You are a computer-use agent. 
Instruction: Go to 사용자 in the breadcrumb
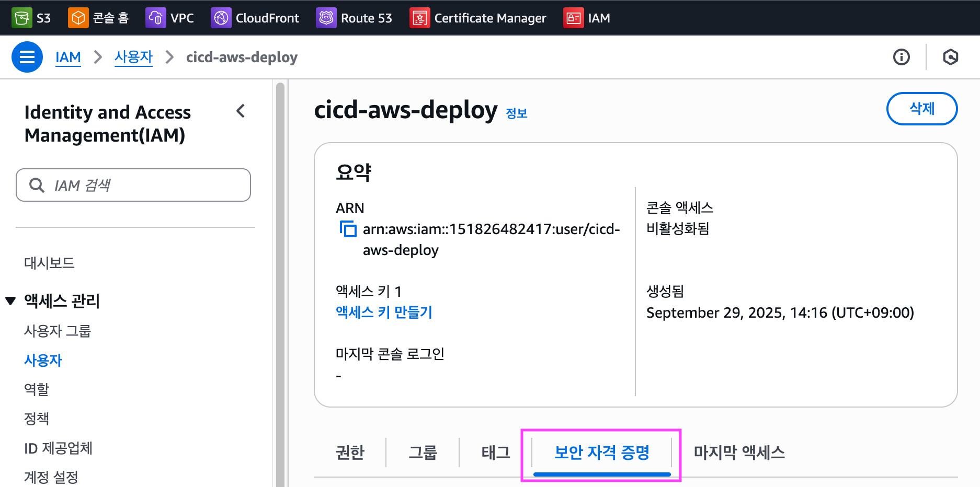coord(133,57)
